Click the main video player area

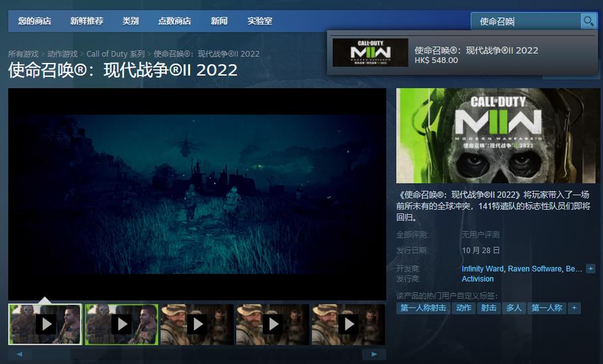197,194
